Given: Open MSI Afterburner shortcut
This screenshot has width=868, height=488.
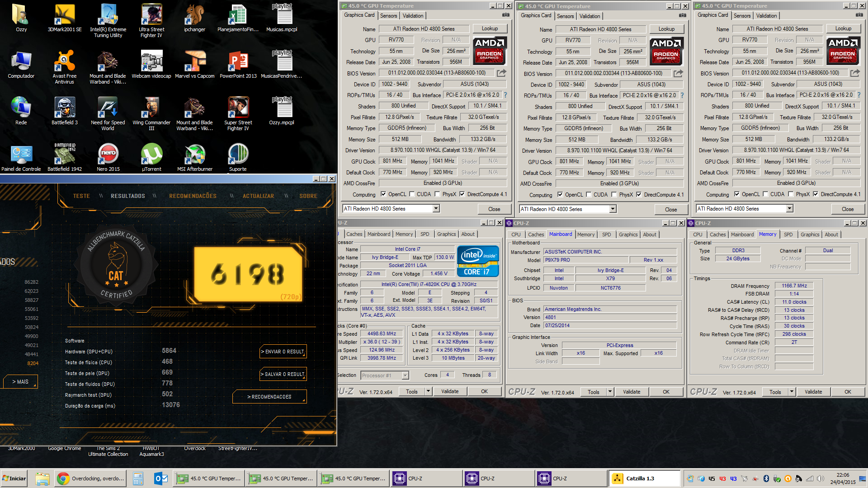Looking at the screenshot, I should tap(195, 158).
